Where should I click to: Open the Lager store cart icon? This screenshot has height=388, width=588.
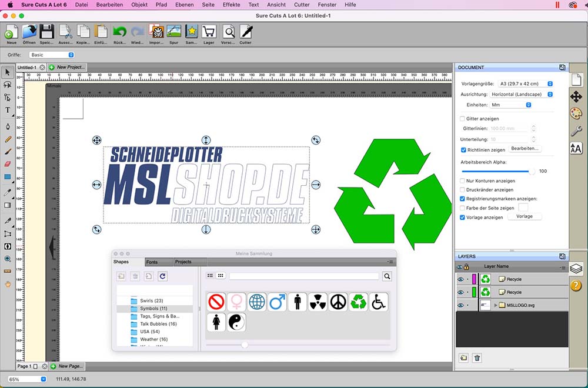209,32
